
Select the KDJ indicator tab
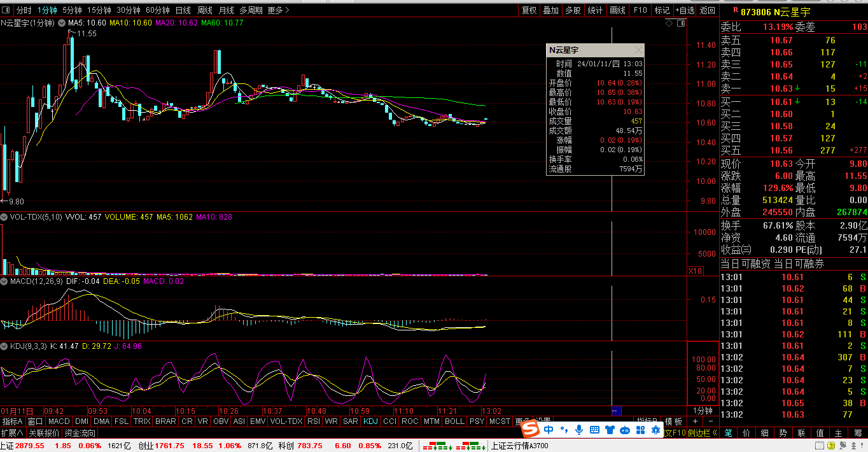370,421
